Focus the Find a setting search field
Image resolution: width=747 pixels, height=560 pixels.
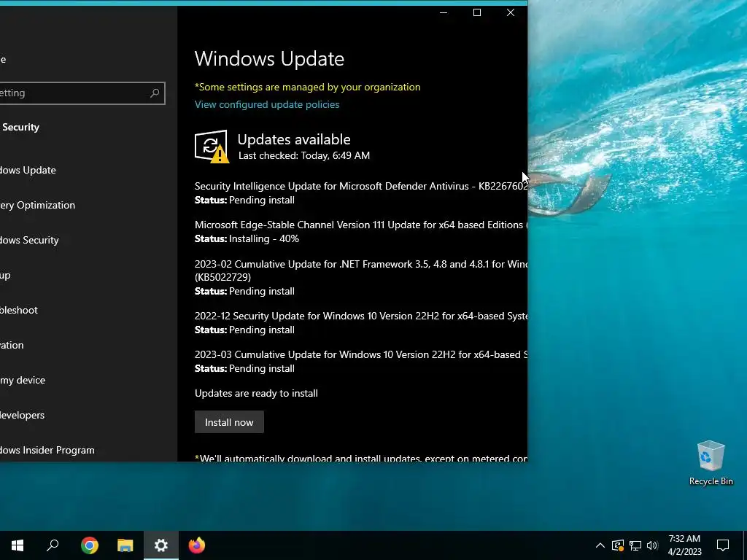pyautogui.click(x=82, y=93)
